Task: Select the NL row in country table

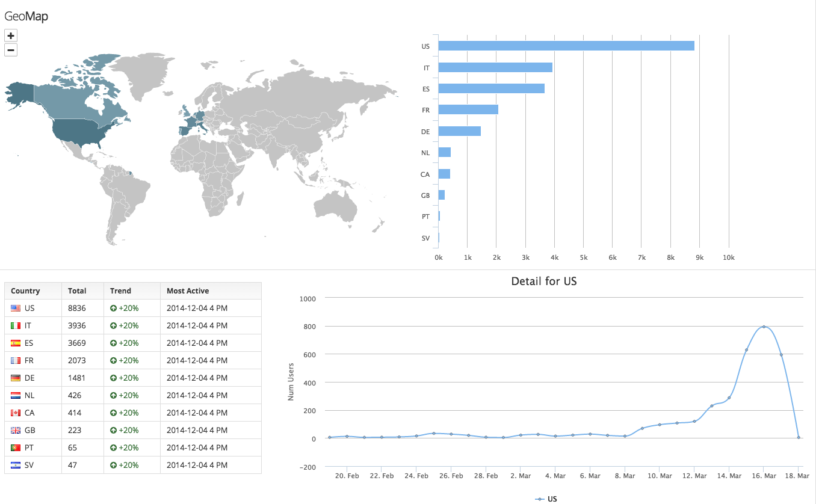Action: click(x=132, y=395)
